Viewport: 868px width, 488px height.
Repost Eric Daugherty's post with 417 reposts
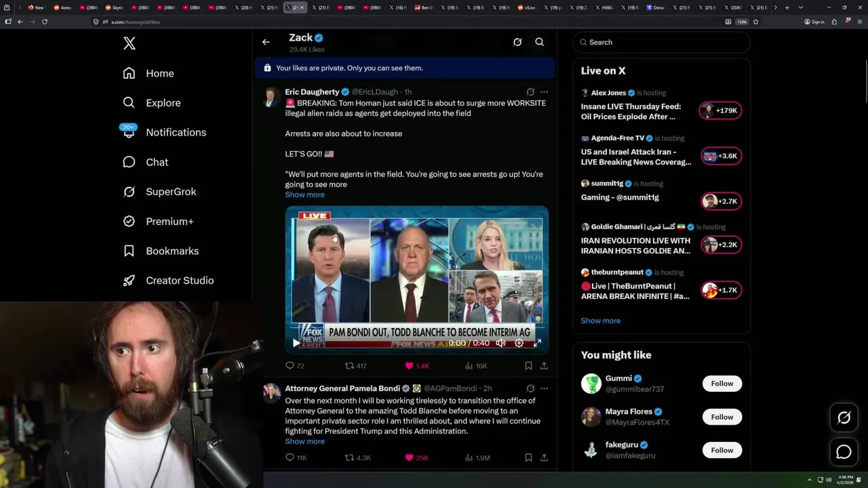point(356,366)
